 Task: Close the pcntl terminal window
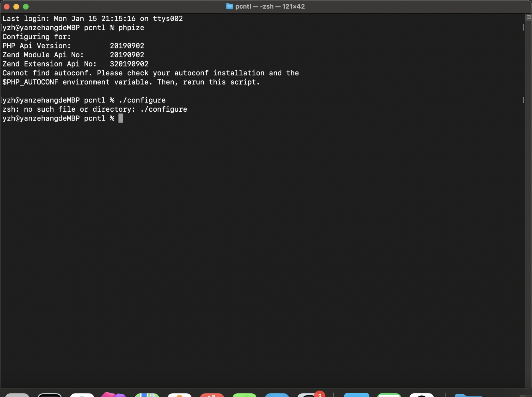[x=7, y=6]
